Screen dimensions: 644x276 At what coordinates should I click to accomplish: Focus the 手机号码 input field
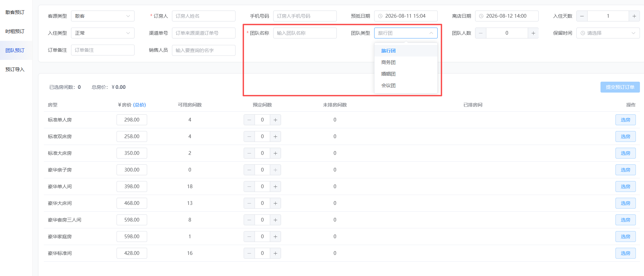tap(305, 16)
